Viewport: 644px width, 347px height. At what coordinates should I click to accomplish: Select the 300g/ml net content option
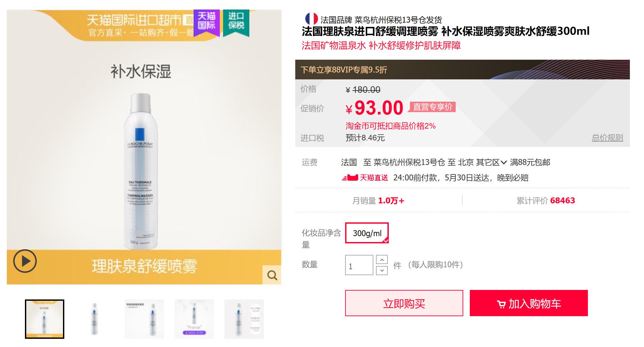coord(367,234)
